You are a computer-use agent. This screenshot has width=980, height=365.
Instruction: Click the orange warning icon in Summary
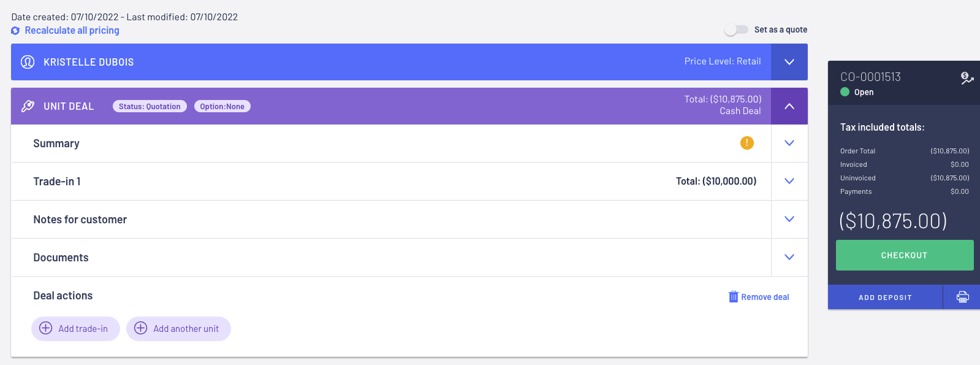[747, 143]
